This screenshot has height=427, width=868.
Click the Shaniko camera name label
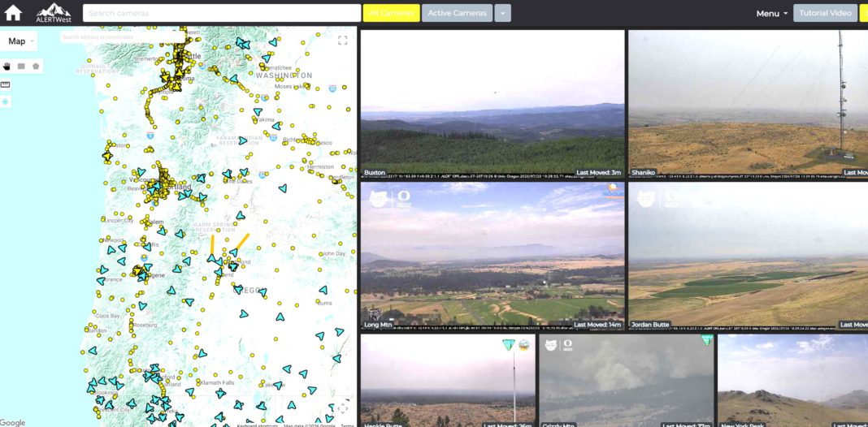pyautogui.click(x=643, y=173)
